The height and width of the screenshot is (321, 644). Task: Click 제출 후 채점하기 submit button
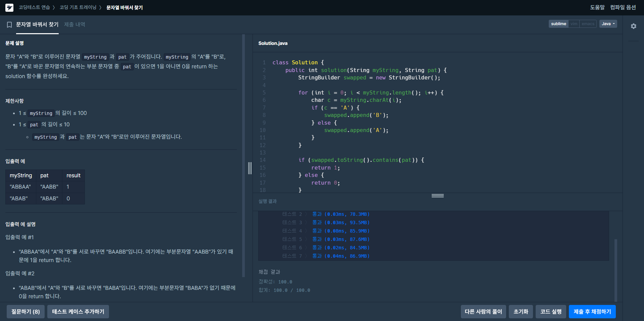coord(592,312)
